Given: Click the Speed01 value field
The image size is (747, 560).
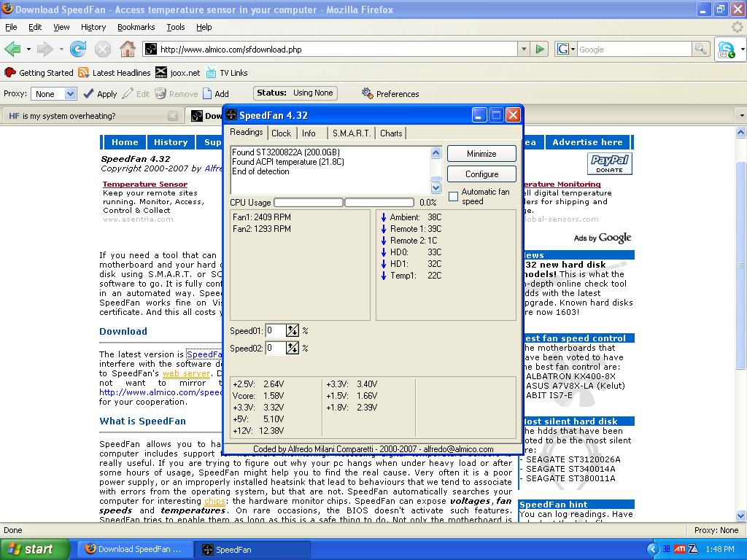Looking at the screenshot, I should 275,330.
